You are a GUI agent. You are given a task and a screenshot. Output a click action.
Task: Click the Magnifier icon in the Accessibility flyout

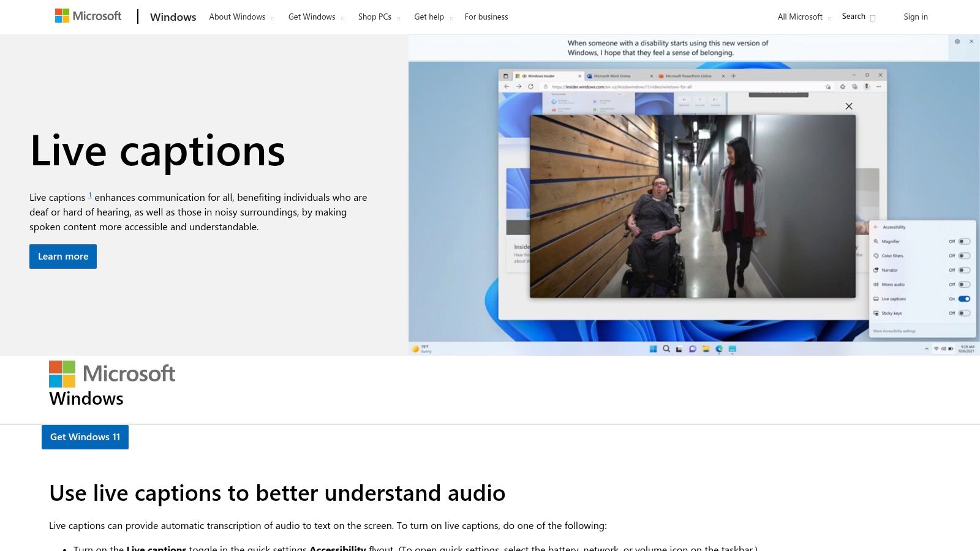(876, 241)
